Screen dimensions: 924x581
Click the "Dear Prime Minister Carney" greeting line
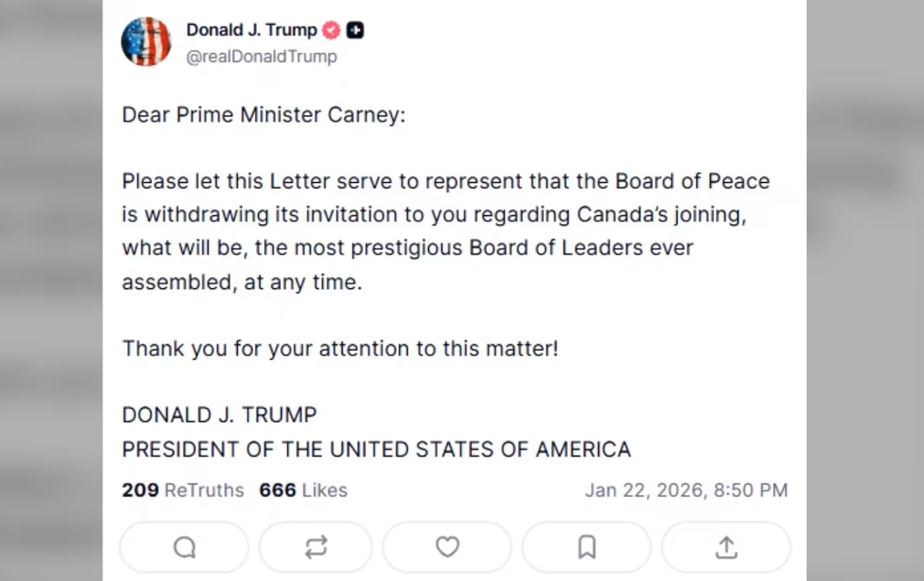point(263,115)
